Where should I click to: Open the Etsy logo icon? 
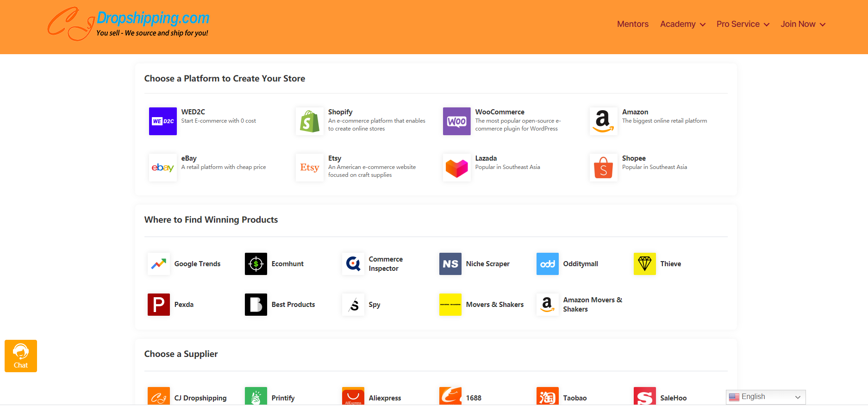click(309, 168)
